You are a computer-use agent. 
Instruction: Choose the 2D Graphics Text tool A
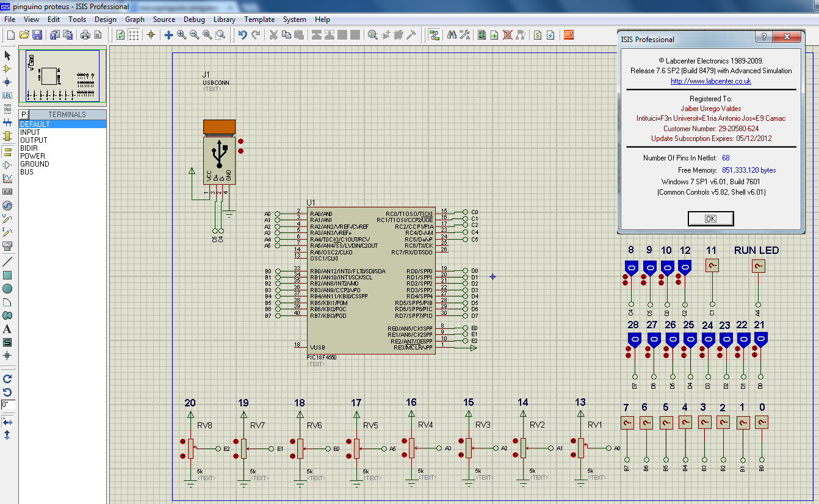[7, 329]
